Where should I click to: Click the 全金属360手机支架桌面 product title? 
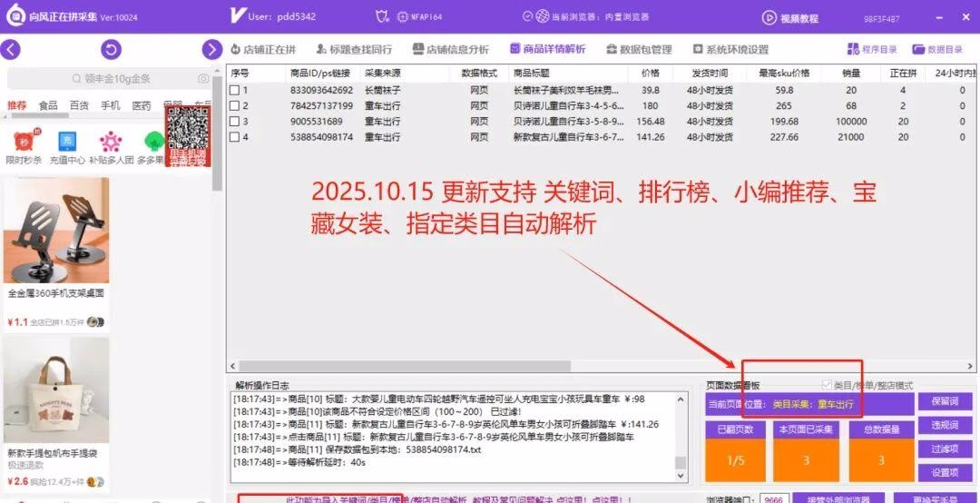pos(55,292)
